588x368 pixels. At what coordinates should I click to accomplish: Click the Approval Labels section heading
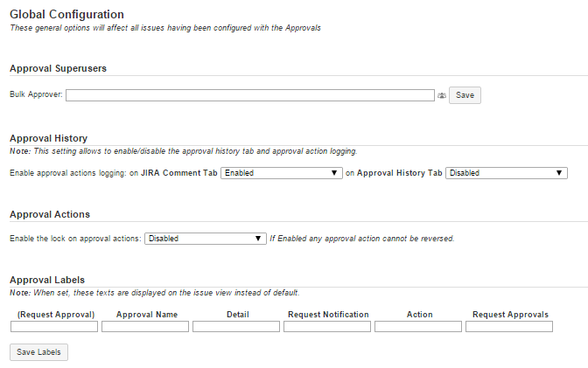click(x=47, y=280)
